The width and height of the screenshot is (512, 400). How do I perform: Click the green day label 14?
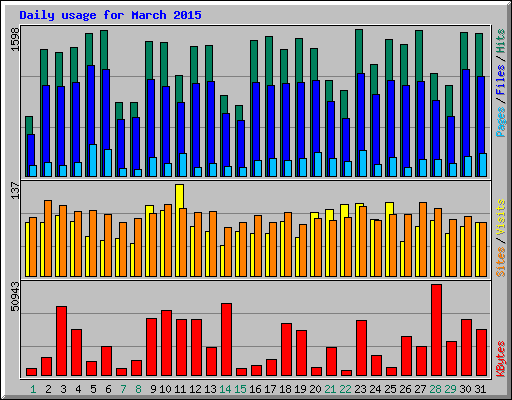[225, 389]
